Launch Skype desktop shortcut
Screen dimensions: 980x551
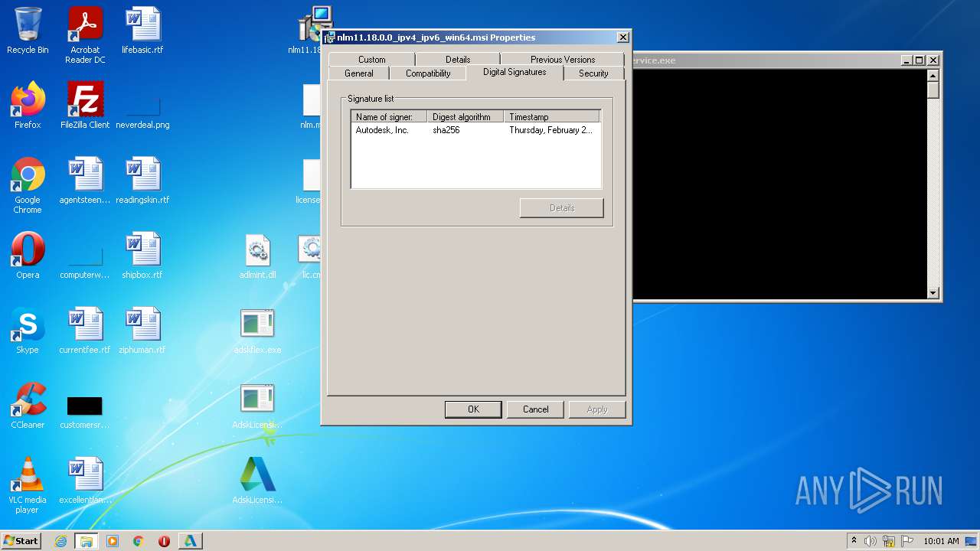coord(28,331)
